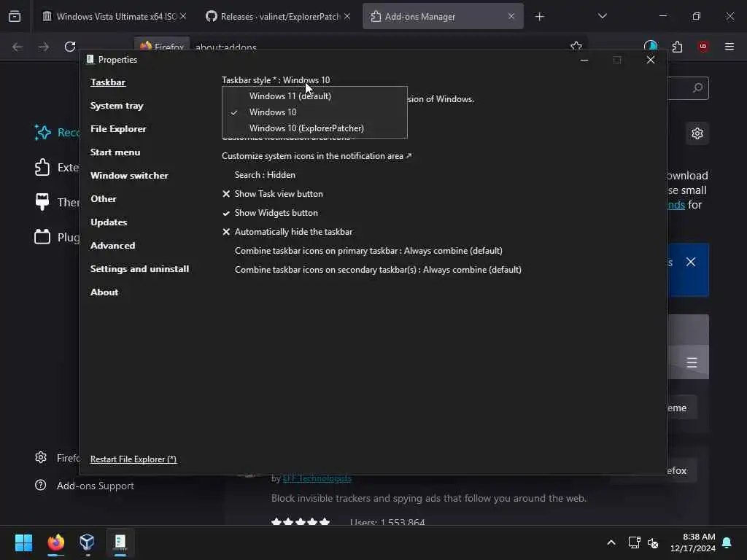Open the add-ons tools gear icon

pyautogui.click(x=697, y=133)
